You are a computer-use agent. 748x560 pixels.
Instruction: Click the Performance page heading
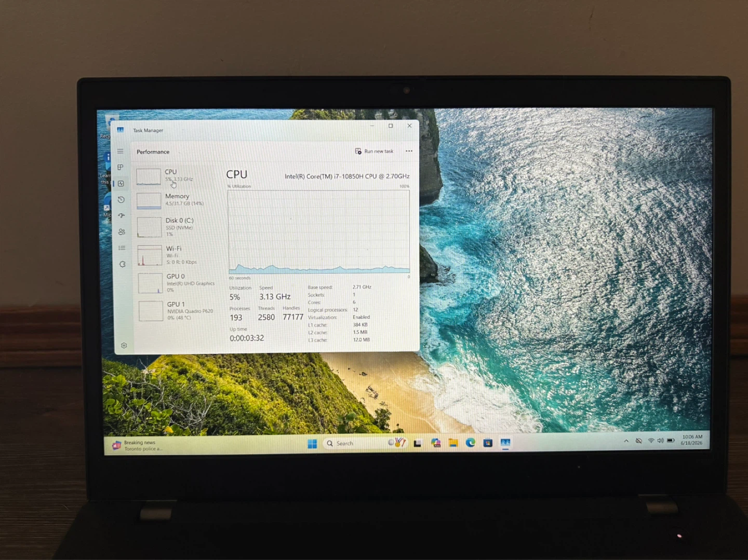(x=153, y=152)
